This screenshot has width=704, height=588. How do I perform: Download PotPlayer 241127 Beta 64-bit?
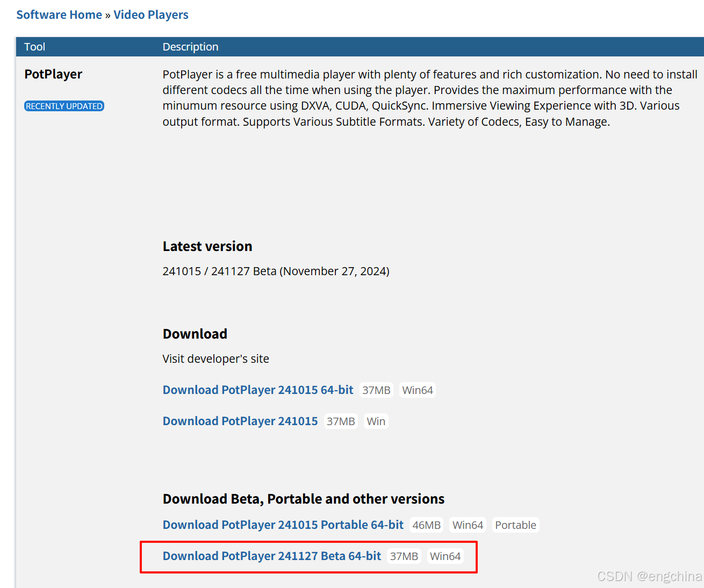click(x=272, y=556)
